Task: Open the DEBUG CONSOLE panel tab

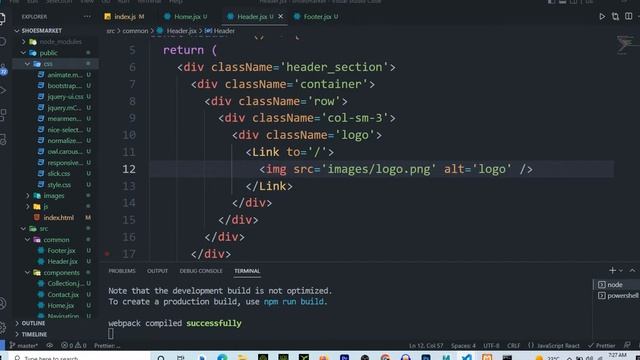Action: pyautogui.click(x=201, y=271)
